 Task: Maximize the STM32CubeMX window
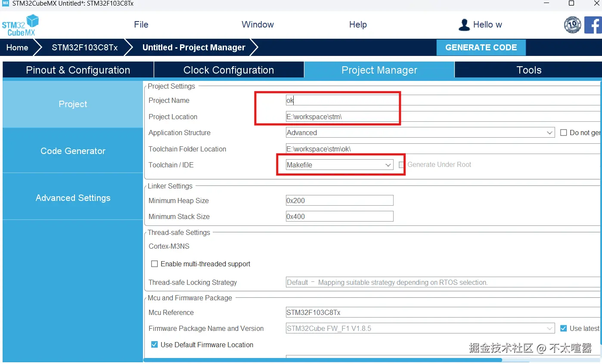point(571,3)
